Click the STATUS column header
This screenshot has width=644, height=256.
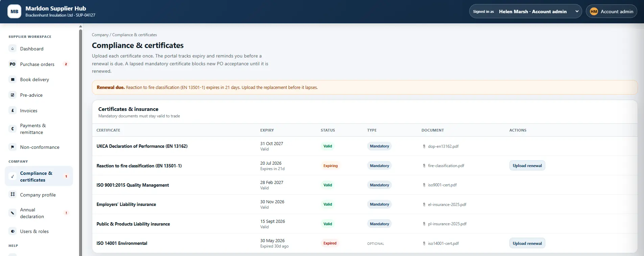[x=328, y=130]
